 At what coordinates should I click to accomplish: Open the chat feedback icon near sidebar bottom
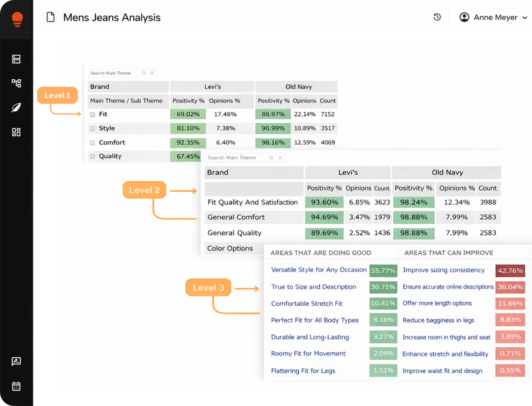(16, 361)
